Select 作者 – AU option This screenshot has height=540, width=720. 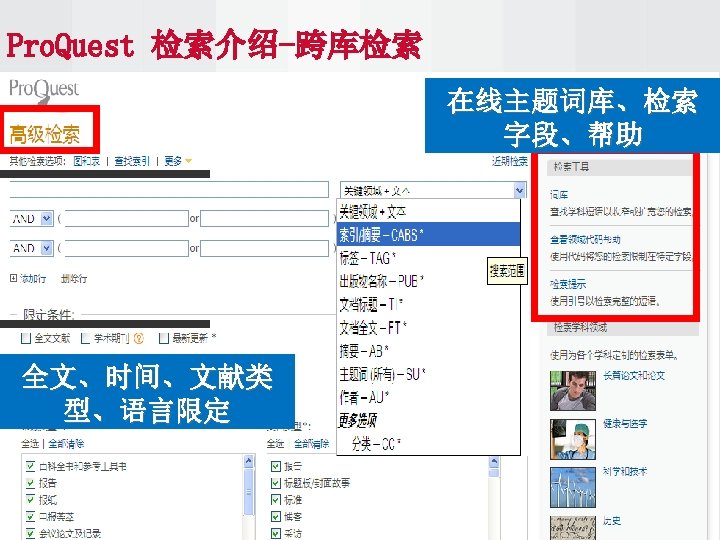pos(428,397)
